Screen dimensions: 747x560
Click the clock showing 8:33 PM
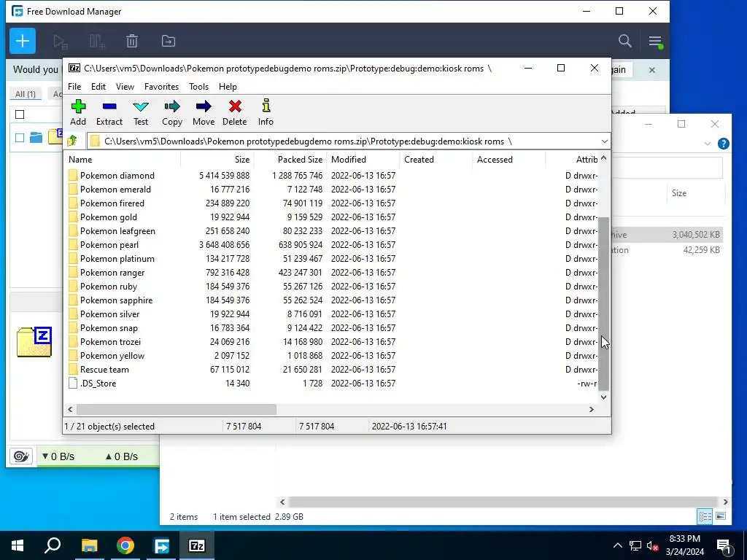(684, 539)
